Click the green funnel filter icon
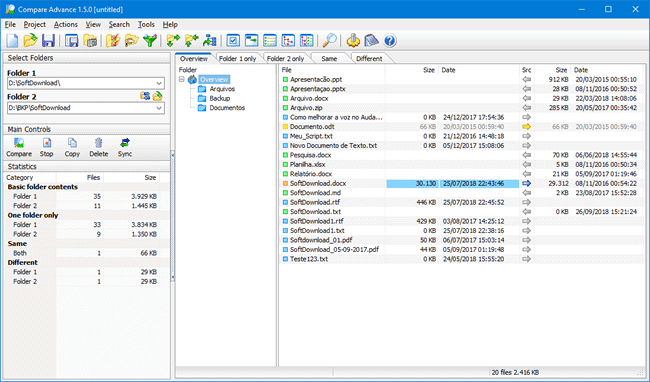This screenshot has height=382, width=650. pos(150,41)
